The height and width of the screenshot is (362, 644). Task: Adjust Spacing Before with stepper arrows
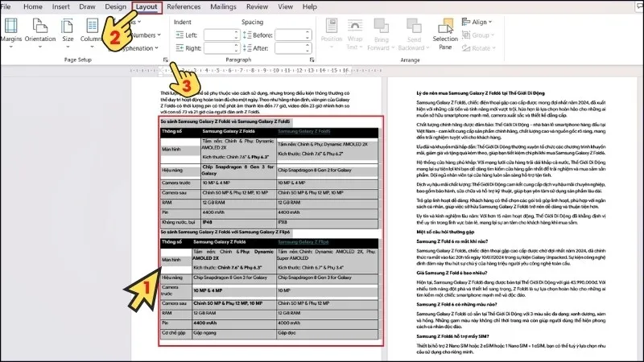[x=308, y=35]
